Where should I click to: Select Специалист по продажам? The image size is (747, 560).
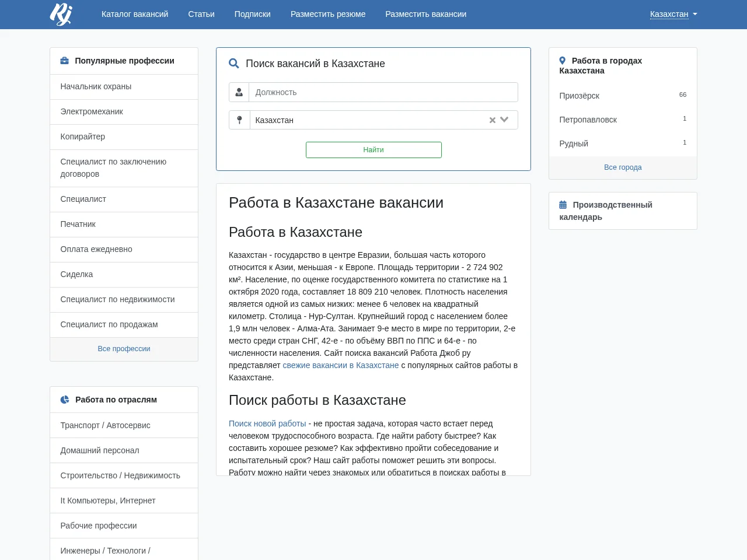point(124,324)
